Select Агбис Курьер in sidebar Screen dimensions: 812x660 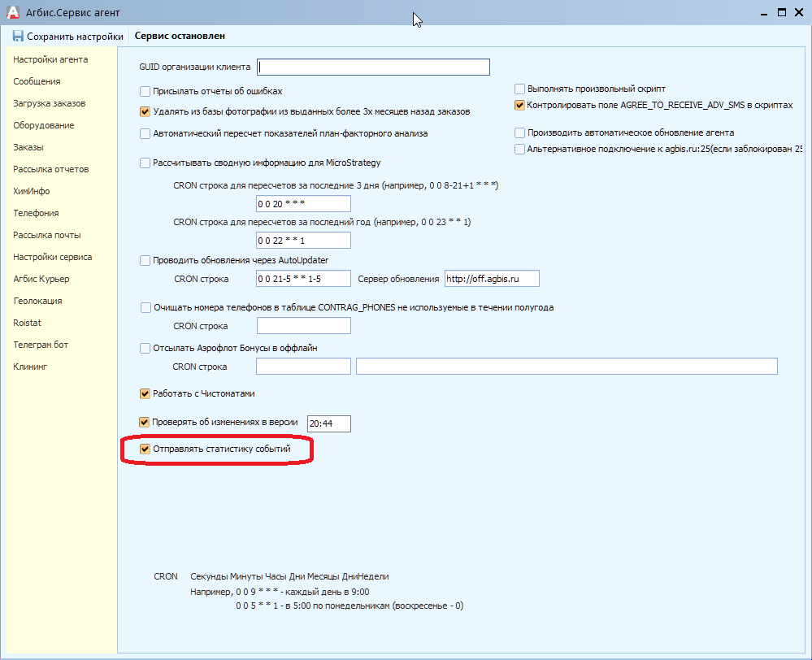click(x=41, y=279)
